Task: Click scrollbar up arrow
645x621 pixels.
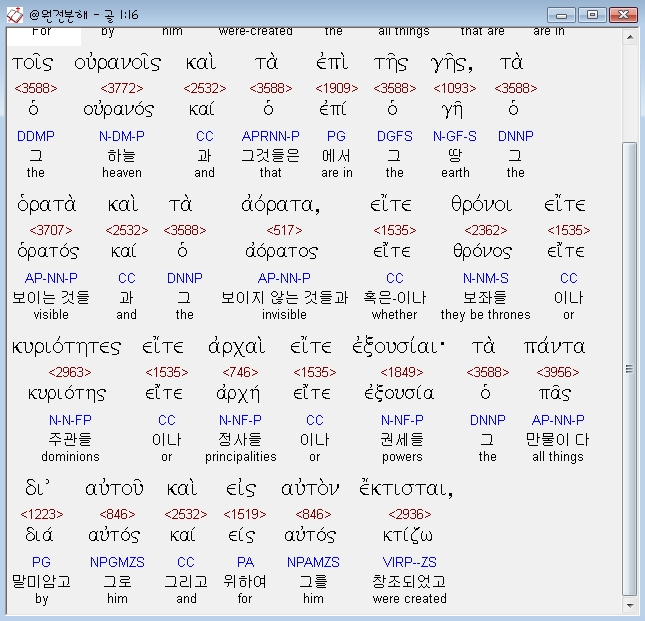Action: click(x=630, y=37)
